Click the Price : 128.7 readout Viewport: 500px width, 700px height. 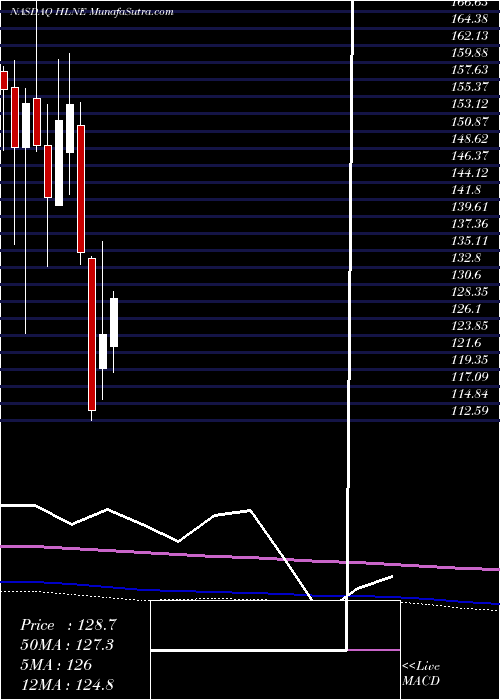68,625
